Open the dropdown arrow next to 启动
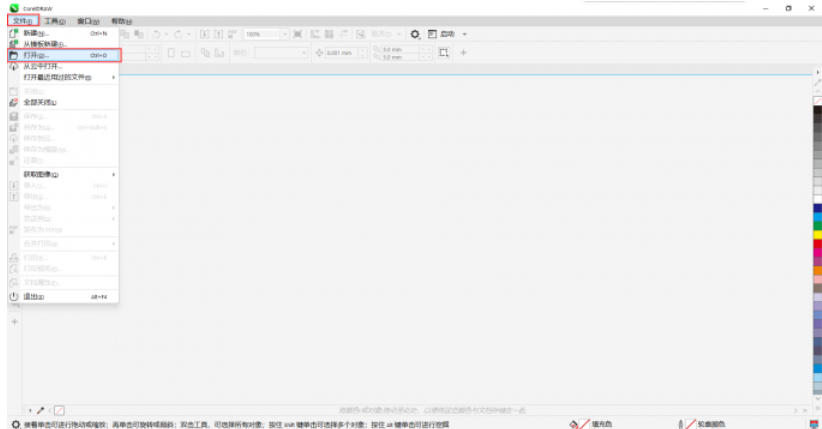 click(x=464, y=34)
